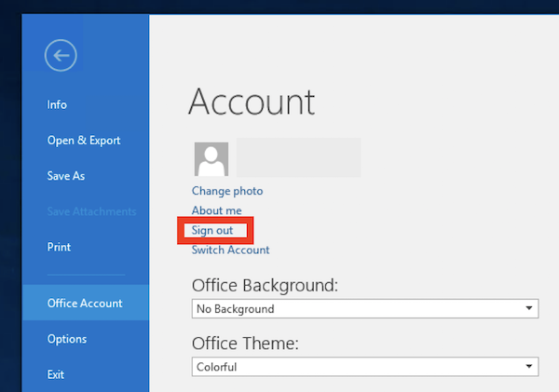Click the Account page heading
Image resolution: width=559 pixels, height=392 pixels.
[252, 101]
